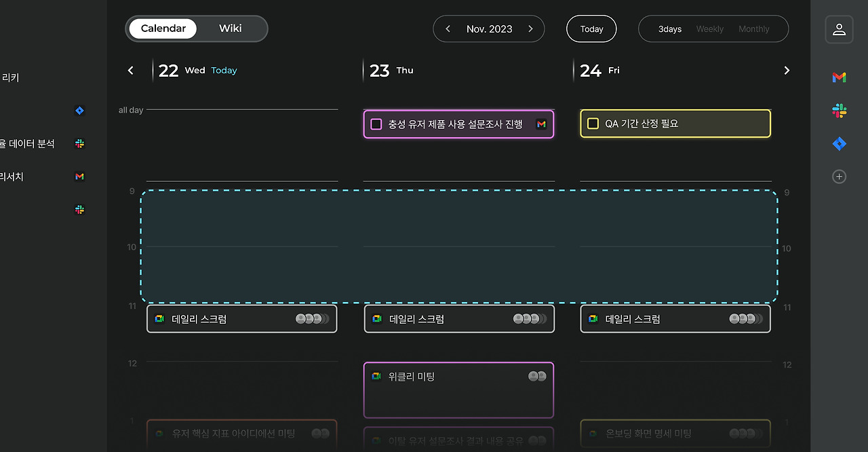Click the bottom Slack icon in left list
Screen dimensions: 868x452
[79, 210]
